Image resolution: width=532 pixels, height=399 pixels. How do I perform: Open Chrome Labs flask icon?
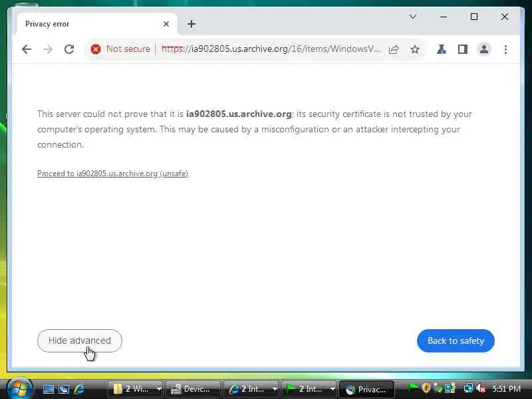pyautogui.click(x=441, y=49)
